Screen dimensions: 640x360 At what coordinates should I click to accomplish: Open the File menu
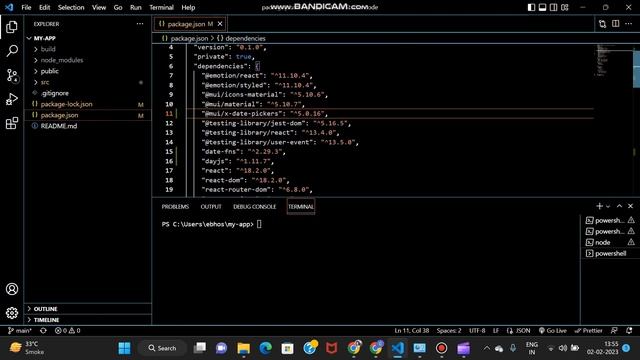(x=26, y=7)
